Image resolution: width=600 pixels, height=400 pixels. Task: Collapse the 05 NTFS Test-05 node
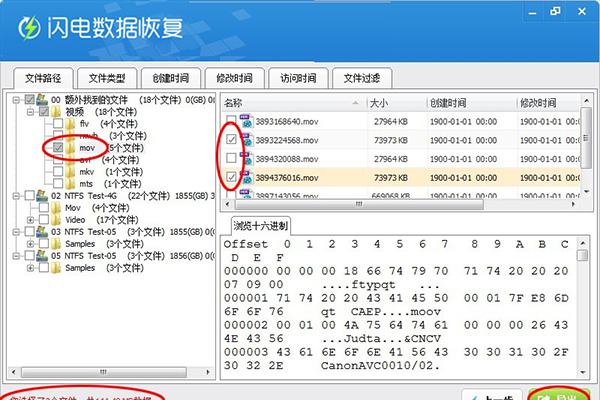[16, 256]
